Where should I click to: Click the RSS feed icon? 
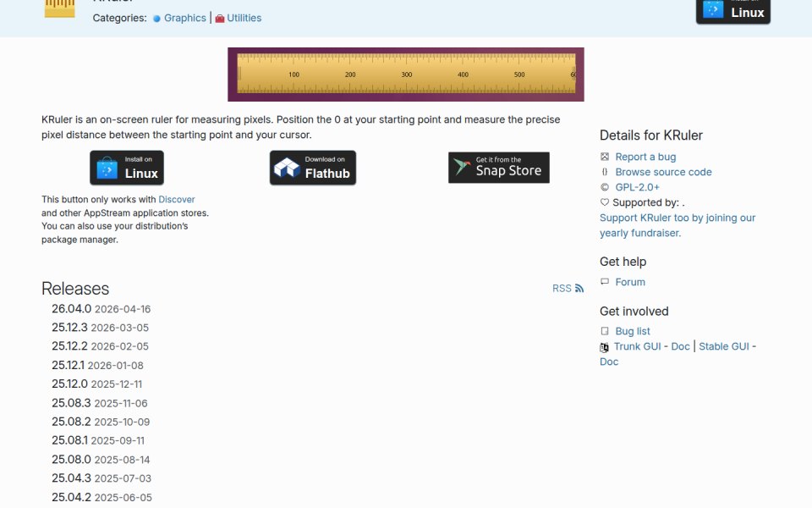(x=579, y=288)
